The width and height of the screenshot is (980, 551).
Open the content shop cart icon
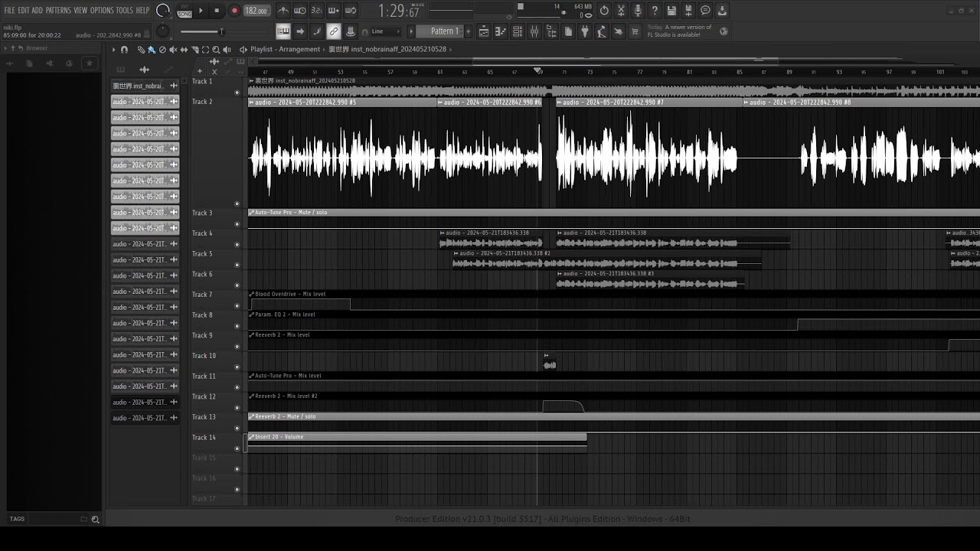coord(635,31)
